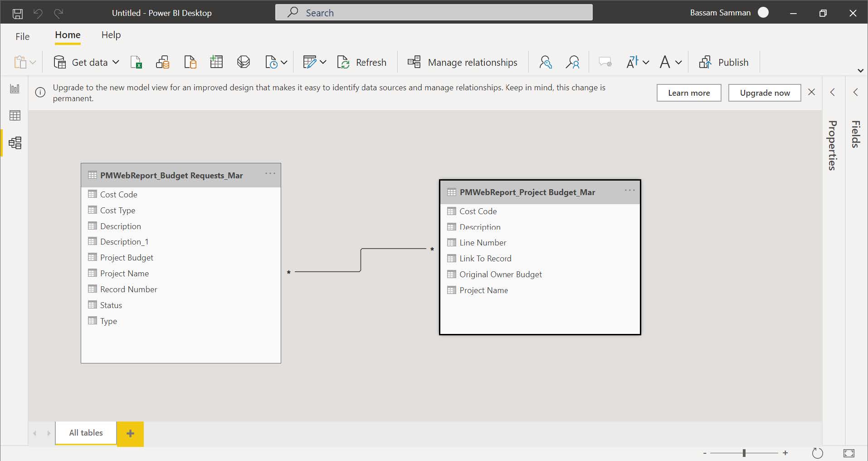
Task: Click Bassam Samman account avatar
Action: coord(763,13)
